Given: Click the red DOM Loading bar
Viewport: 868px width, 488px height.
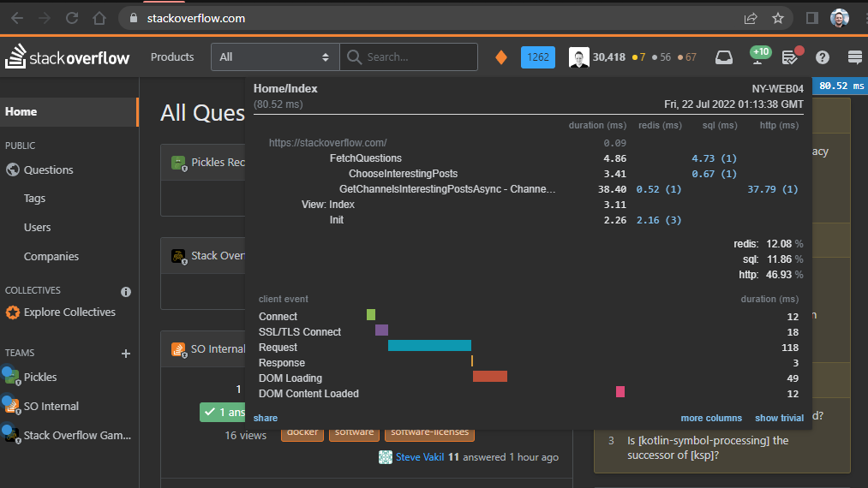Looking at the screenshot, I should point(490,377).
